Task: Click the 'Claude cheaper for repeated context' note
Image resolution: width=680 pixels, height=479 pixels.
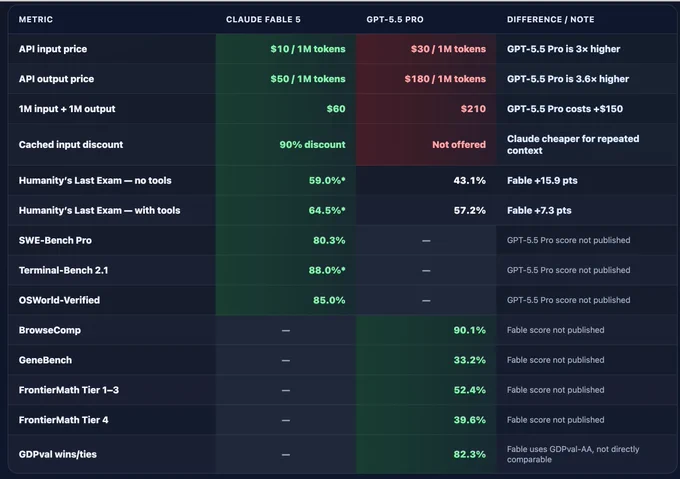Action: click(573, 145)
